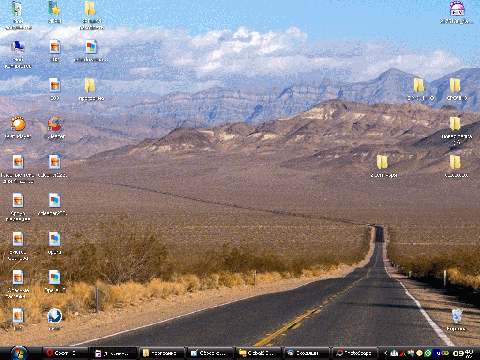Open the Windows Start orb

(19, 353)
